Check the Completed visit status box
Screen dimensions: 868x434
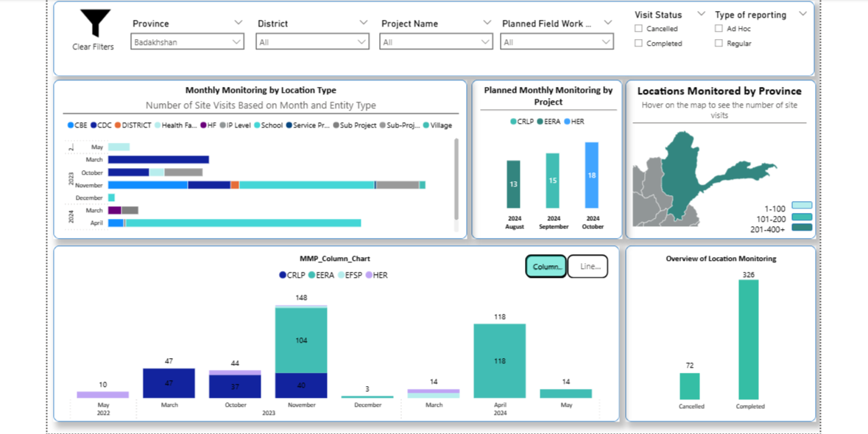pyautogui.click(x=639, y=43)
